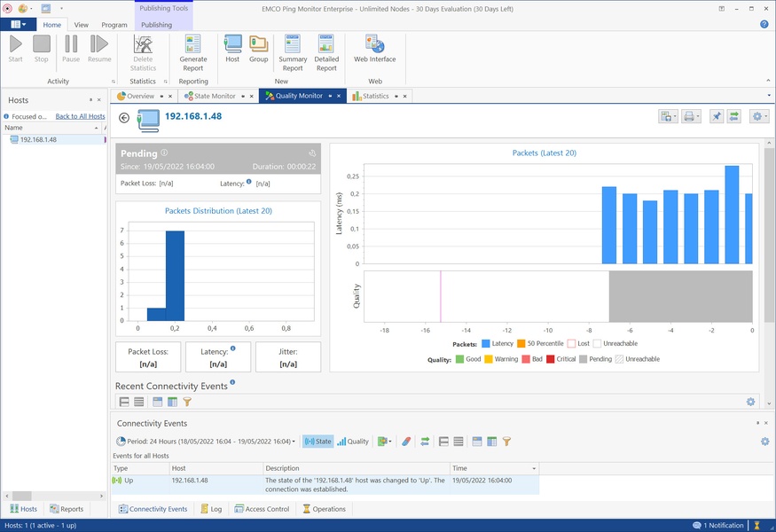Toggle the State events filter button
Image resolution: width=776 pixels, height=532 pixels.
tap(317, 441)
